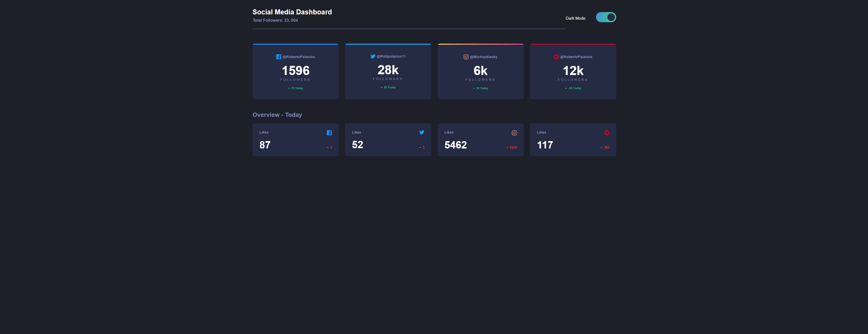Image resolution: width=868 pixels, height=334 pixels.
Task: Click the @Michuyblacky username
Action: click(483, 57)
